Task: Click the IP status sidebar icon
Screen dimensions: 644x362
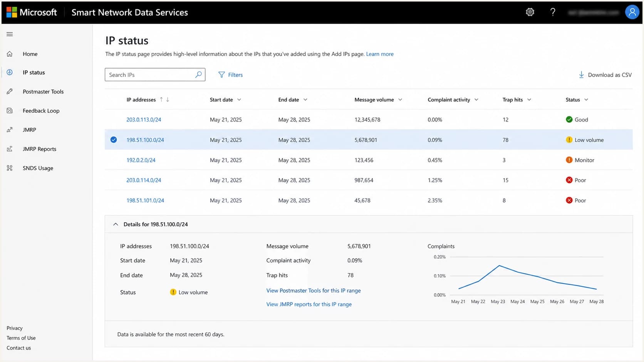Action: pos(10,72)
